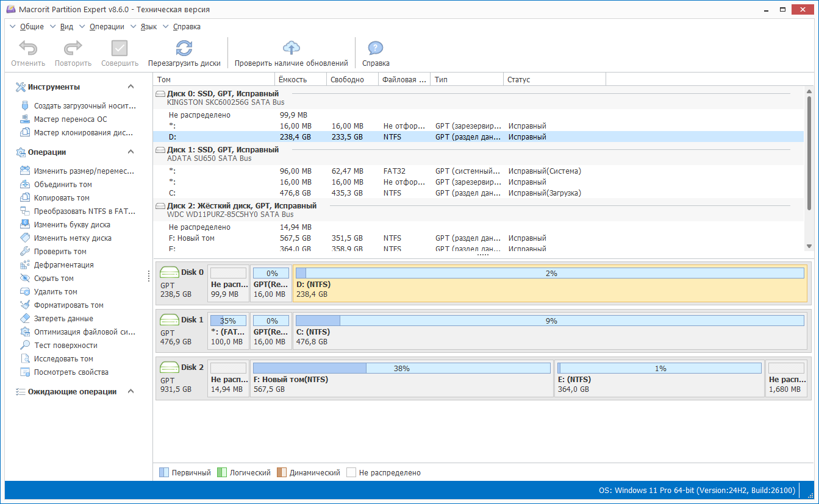Click the Disk 2 drive icon
819x504 pixels.
point(169,367)
